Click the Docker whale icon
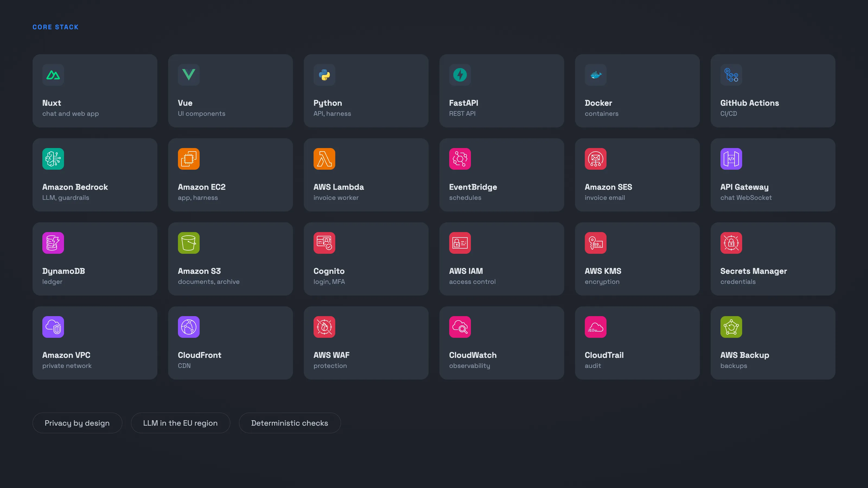 (595, 75)
